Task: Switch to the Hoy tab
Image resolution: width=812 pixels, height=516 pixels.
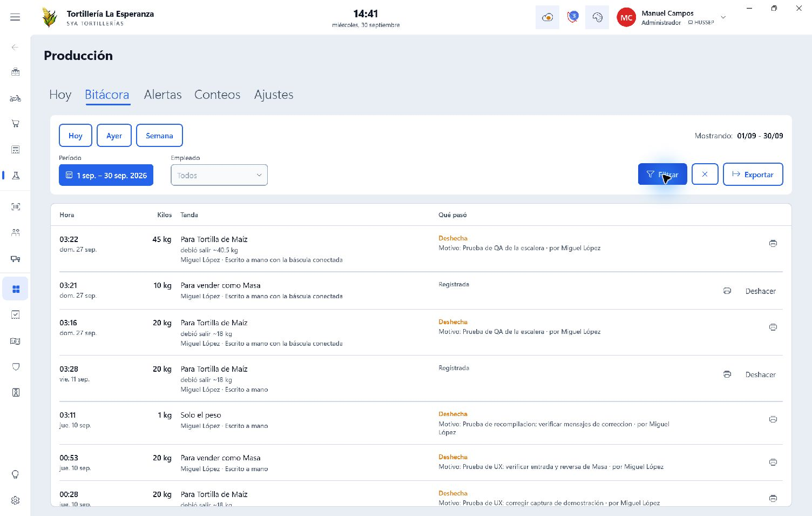Action: click(x=60, y=95)
